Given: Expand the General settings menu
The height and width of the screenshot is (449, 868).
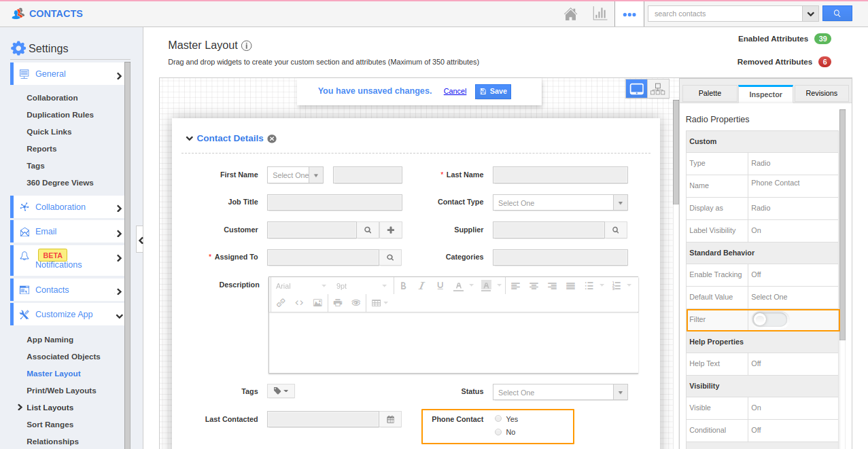Looking at the screenshot, I should [x=67, y=74].
